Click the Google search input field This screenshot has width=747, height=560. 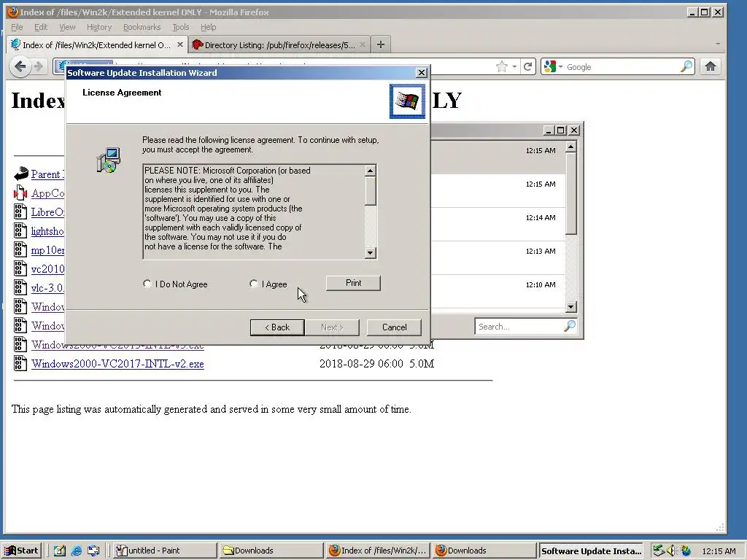pos(622,66)
